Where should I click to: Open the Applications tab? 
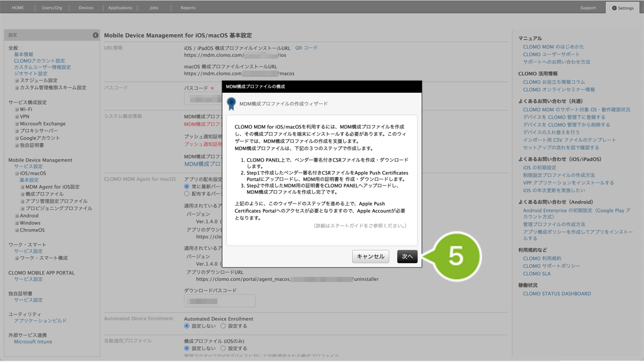(120, 8)
